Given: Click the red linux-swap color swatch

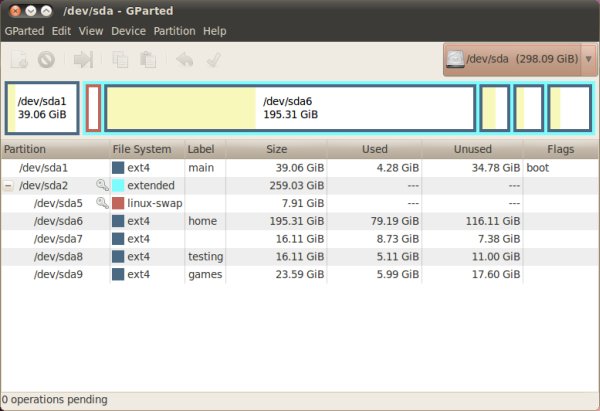Looking at the screenshot, I should (x=118, y=203).
